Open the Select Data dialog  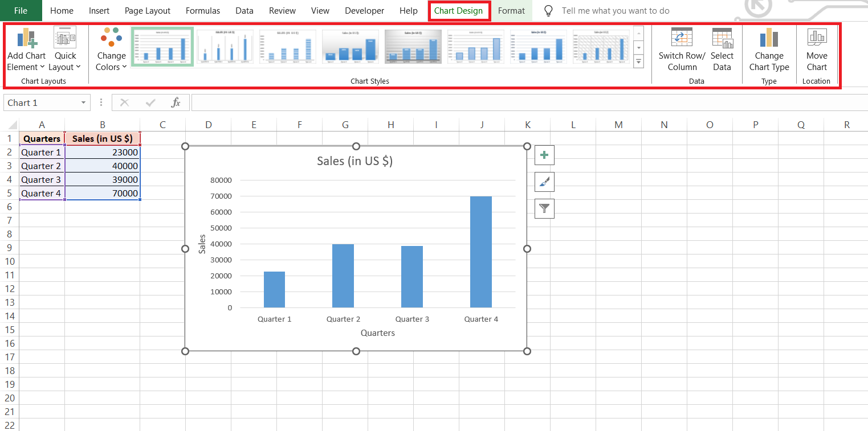click(722, 50)
